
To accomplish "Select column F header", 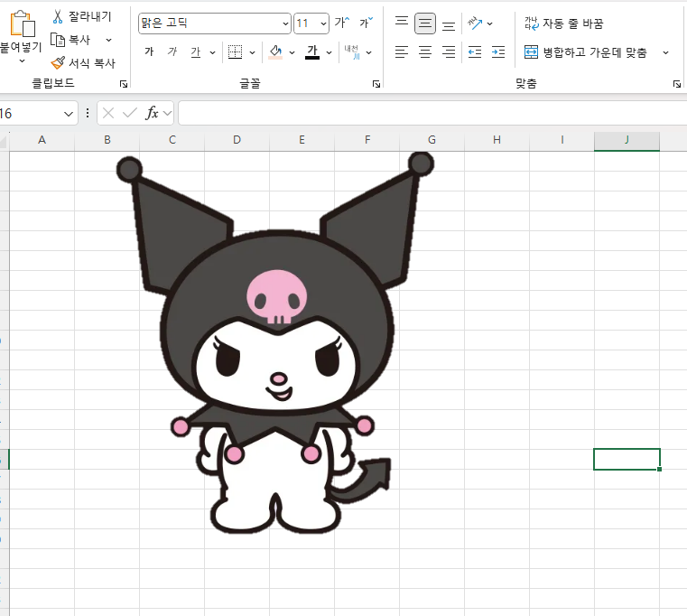I will pos(367,140).
